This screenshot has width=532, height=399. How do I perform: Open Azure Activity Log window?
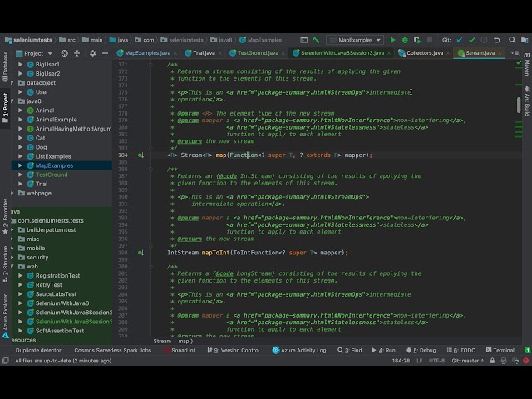(x=299, y=350)
